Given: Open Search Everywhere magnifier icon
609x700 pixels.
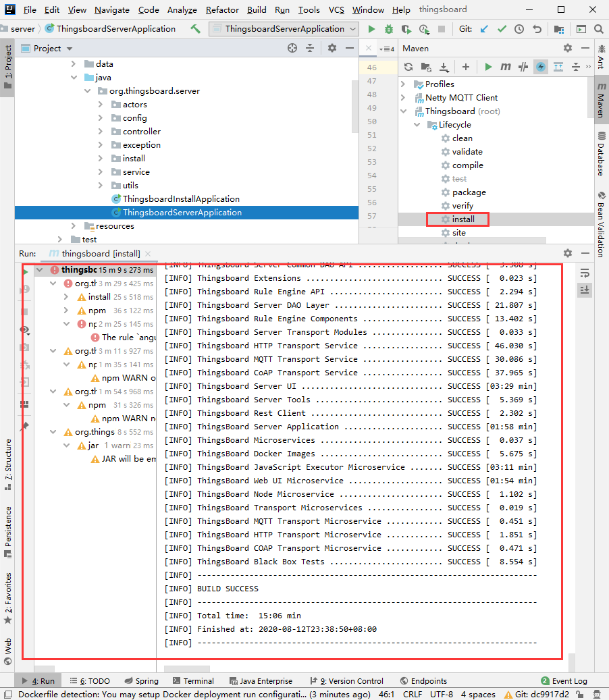Looking at the screenshot, I should (x=598, y=29).
